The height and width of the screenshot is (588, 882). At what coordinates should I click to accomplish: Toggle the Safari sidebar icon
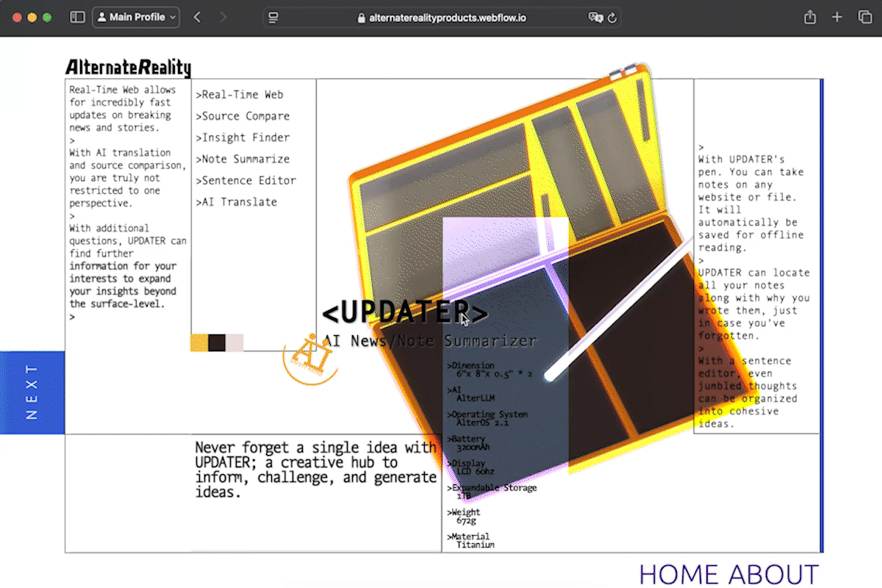[x=77, y=17]
